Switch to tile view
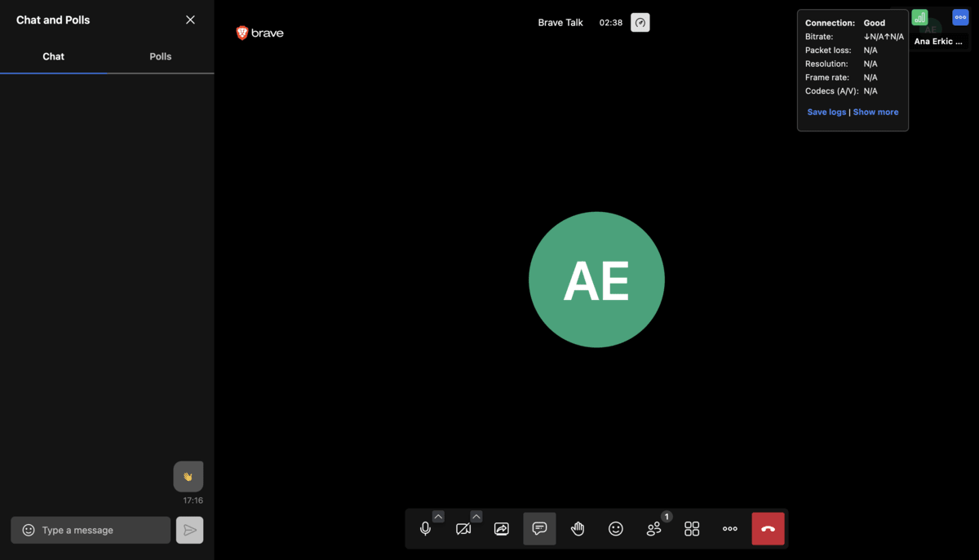Image resolution: width=979 pixels, height=560 pixels. (692, 528)
